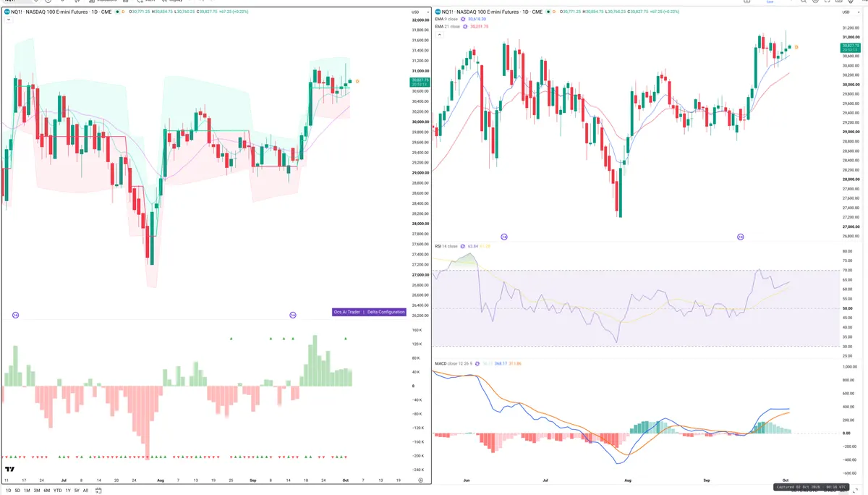Select the 6M time range button
The height and width of the screenshot is (495, 868).
[x=46, y=491]
